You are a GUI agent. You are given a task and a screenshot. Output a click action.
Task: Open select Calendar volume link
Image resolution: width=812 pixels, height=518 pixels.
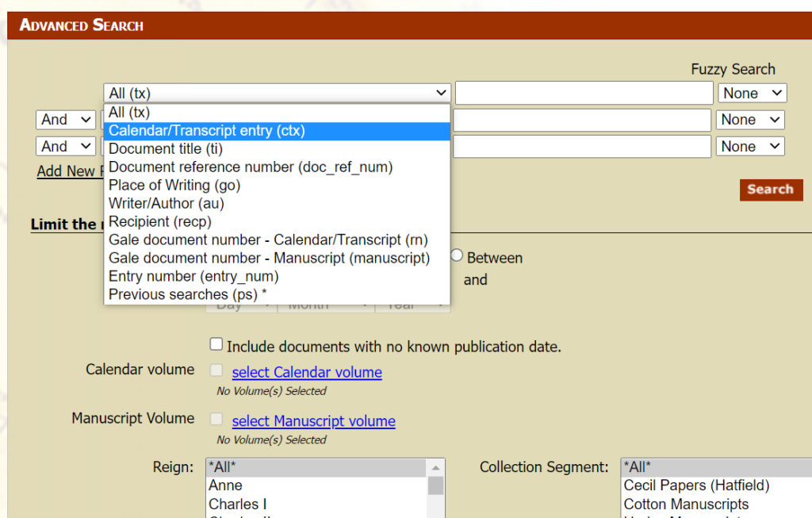pos(307,373)
